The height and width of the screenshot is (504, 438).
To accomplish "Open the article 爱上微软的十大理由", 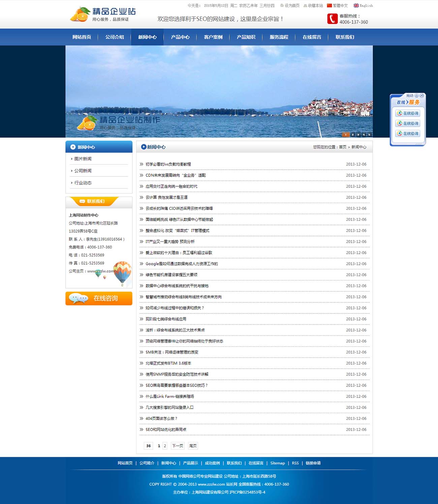I will 179,253.
